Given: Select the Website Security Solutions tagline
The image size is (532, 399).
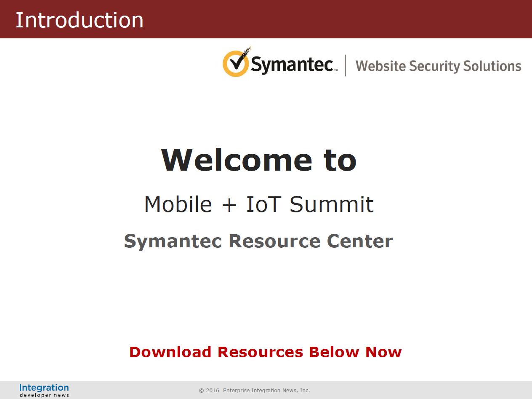Looking at the screenshot, I should [x=438, y=66].
